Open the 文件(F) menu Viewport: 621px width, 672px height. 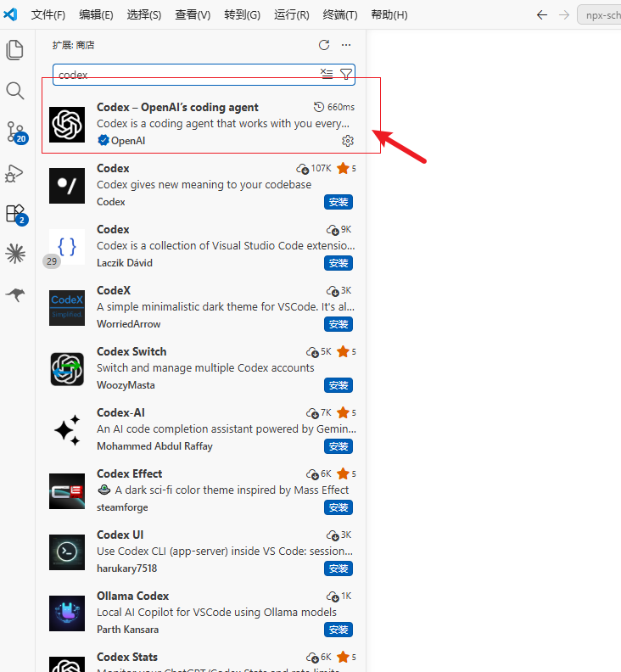pos(48,15)
